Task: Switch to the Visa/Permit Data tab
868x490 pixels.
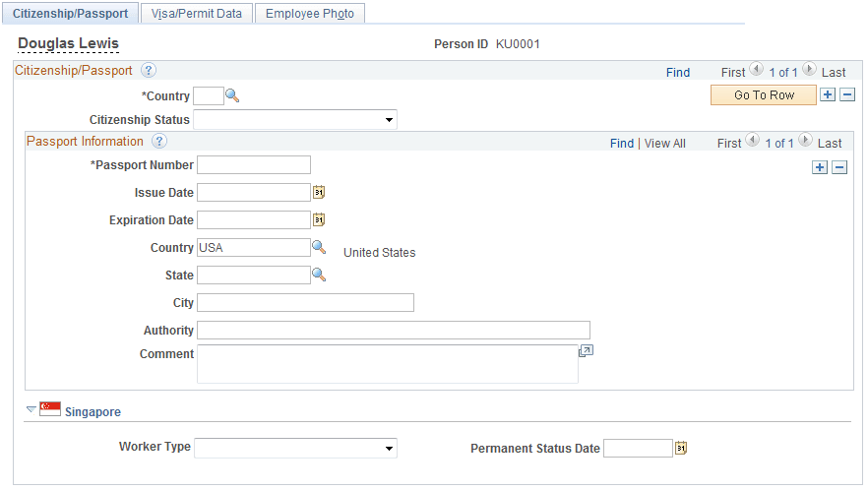Action: pyautogui.click(x=197, y=14)
